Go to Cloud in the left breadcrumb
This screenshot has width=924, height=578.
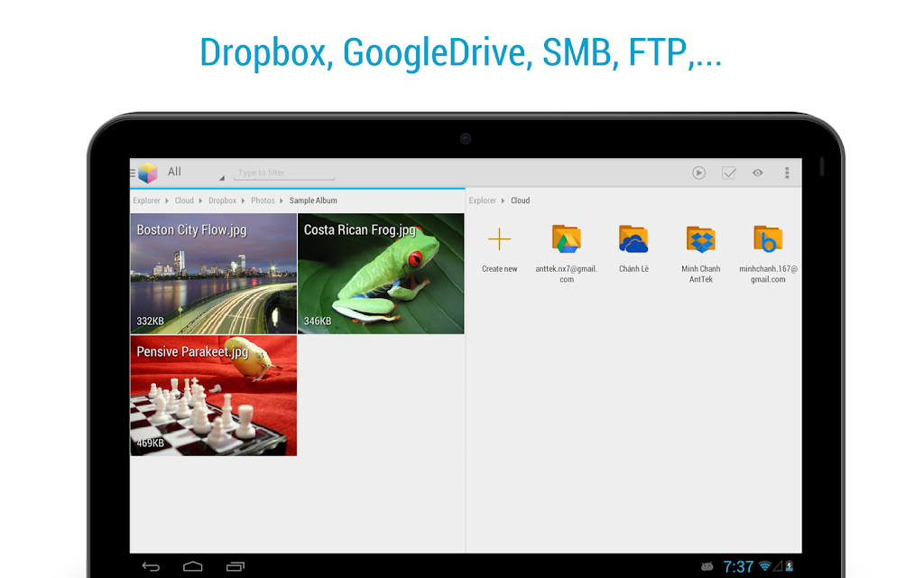184,200
